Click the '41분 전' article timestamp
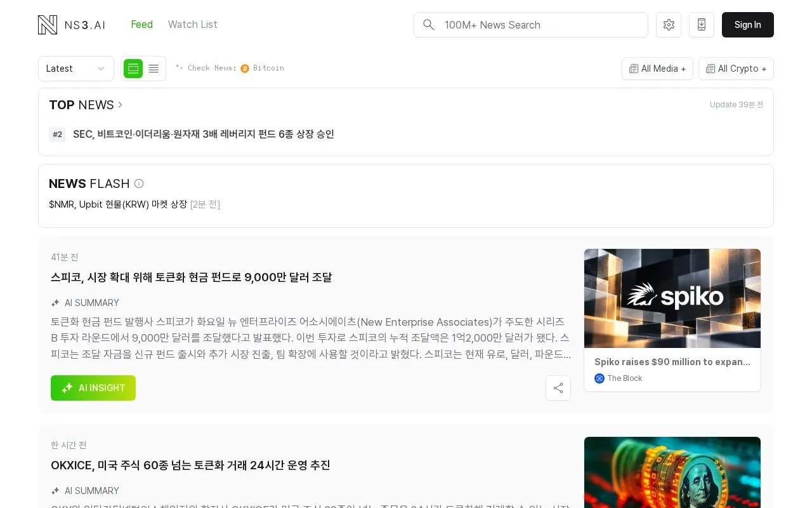 coord(65,257)
